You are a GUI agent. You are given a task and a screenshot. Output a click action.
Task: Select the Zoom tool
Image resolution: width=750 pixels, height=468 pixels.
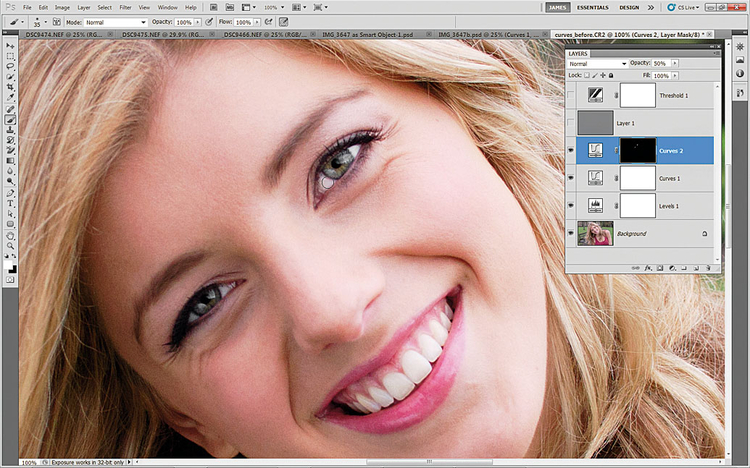(x=10, y=246)
